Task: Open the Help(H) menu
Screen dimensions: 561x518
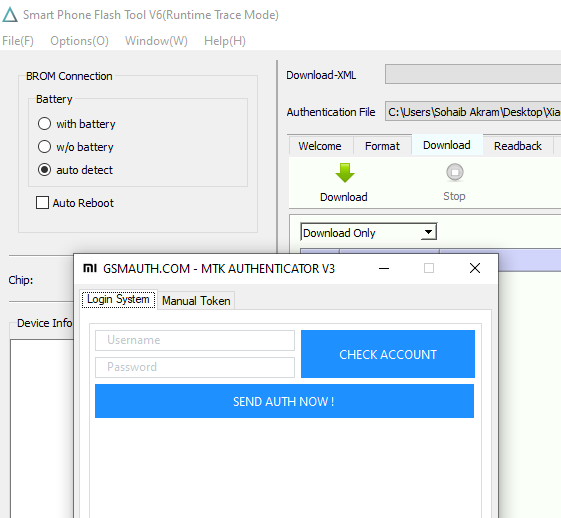Action: point(225,41)
